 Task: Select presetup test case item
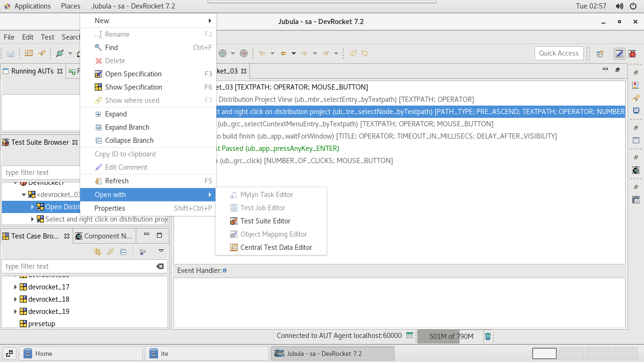pos(37,324)
